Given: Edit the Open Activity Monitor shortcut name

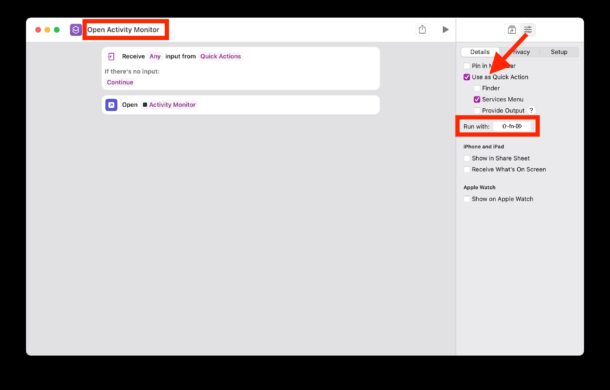Looking at the screenshot, I should [123, 30].
